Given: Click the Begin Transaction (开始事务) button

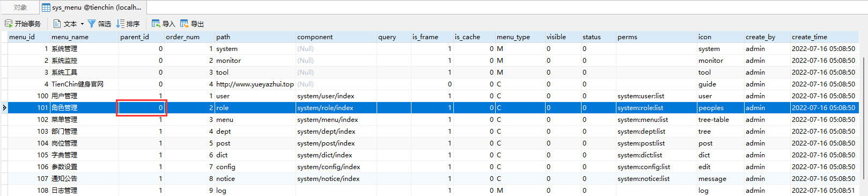Looking at the screenshot, I should 23,24.
